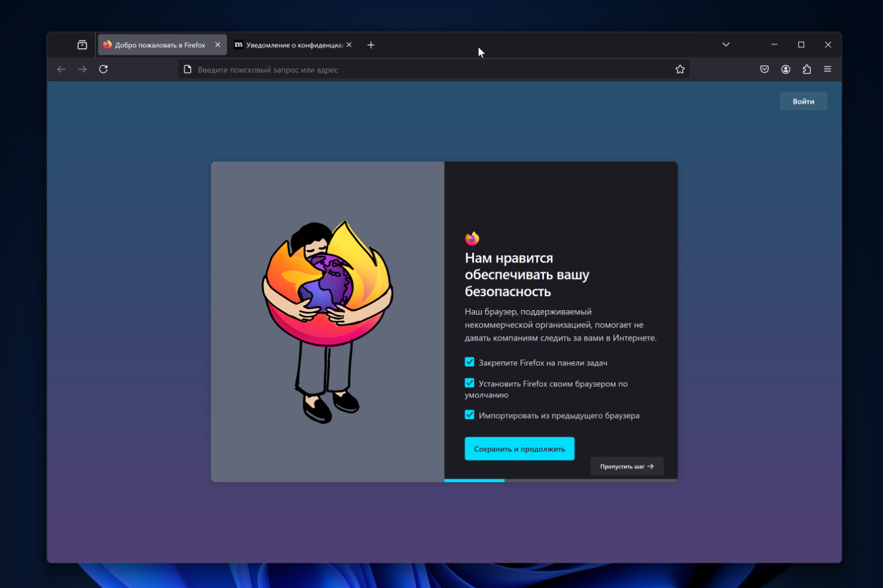This screenshot has height=588, width=883.
Task: Open the Firefox View icon
Action: (82, 45)
